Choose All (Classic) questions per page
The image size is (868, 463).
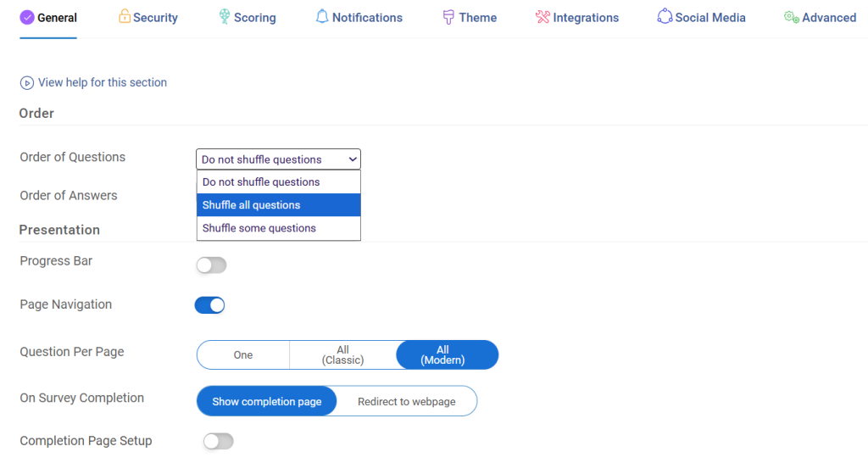342,355
